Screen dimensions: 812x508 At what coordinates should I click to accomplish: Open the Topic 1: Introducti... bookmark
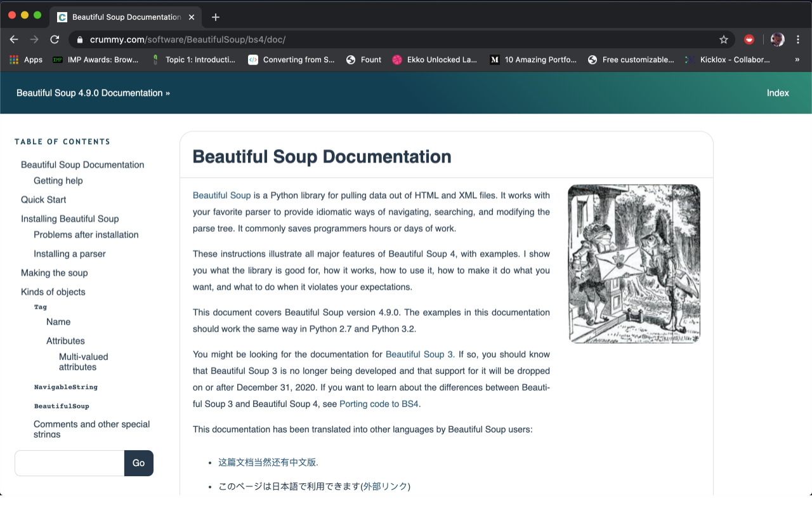193,60
